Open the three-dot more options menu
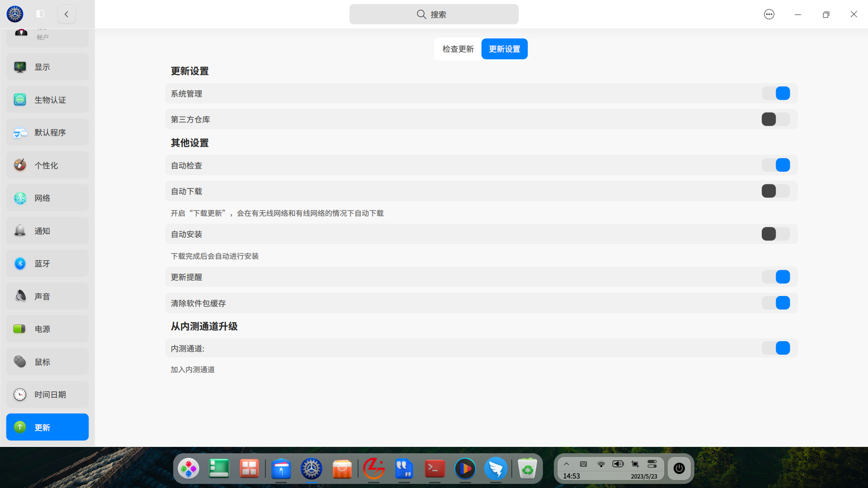Image resolution: width=868 pixels, height=488 pixels. coord(769,14)
